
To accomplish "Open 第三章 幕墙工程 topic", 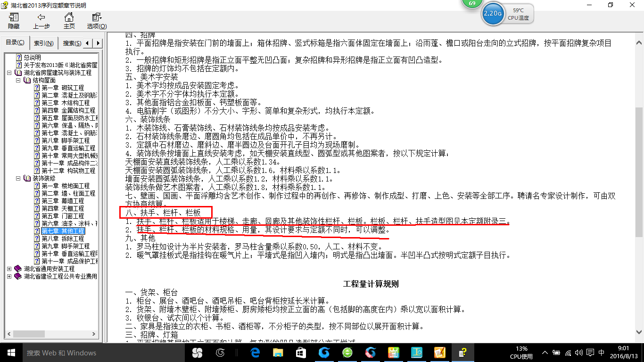I will coord(63,201).
